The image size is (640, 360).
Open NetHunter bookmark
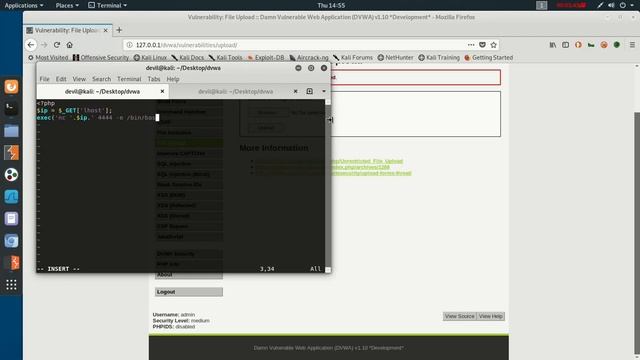(396, 58)
